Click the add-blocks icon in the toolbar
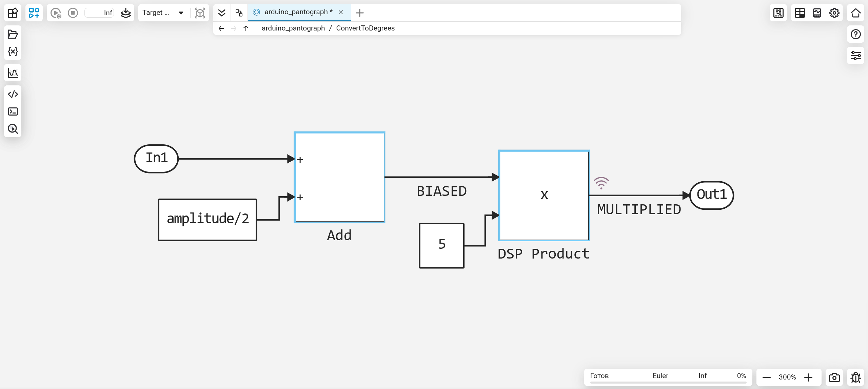 coord(34,13)
